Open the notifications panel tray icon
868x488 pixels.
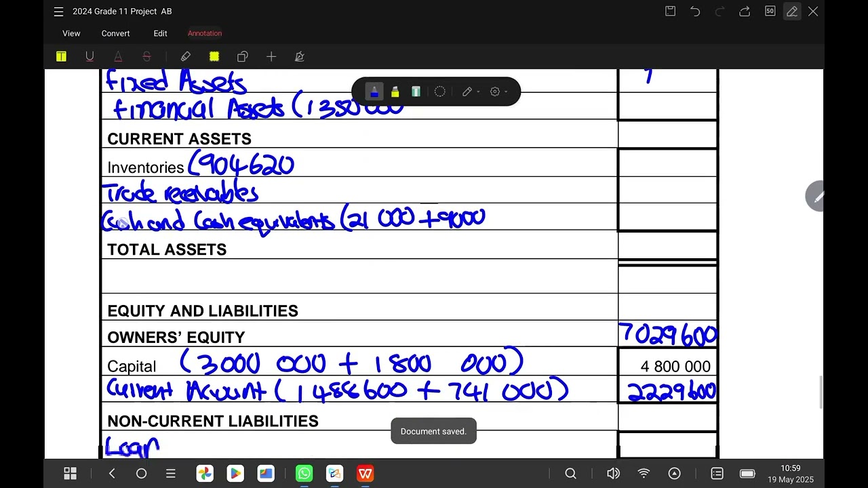point(717,474)
